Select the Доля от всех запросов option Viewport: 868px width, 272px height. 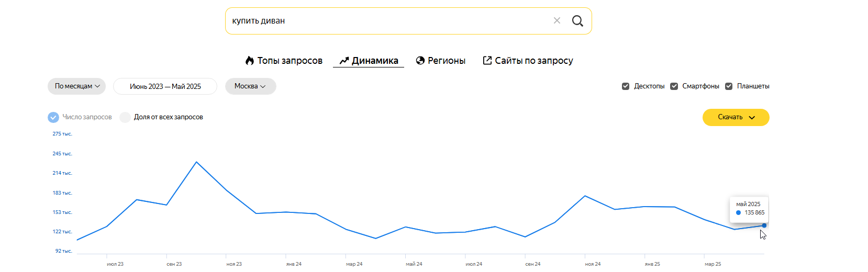(x=125, y=117)
